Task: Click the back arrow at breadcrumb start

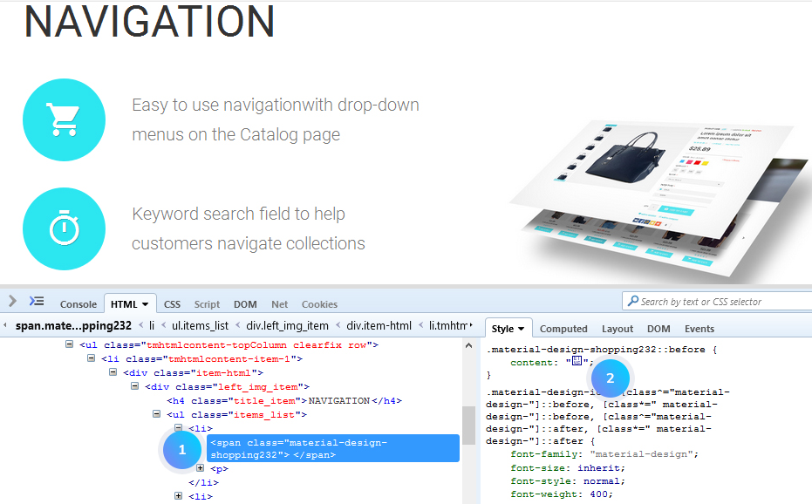Action: [3, 324]
